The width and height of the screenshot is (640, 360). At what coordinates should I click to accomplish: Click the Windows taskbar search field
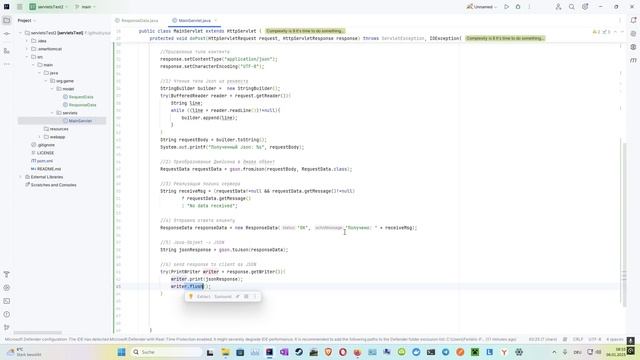(x=167, y=352)
